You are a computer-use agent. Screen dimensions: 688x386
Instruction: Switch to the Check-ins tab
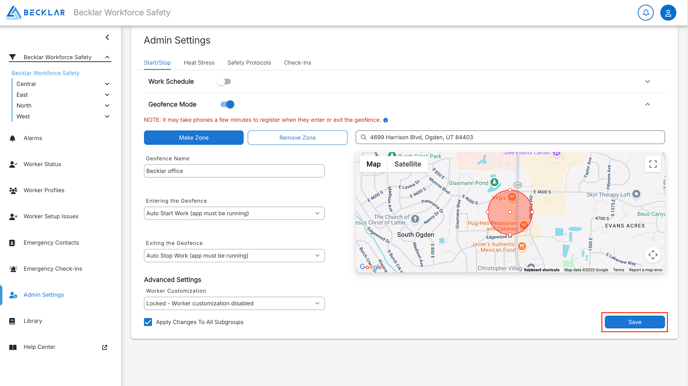(x=297, y=63)
